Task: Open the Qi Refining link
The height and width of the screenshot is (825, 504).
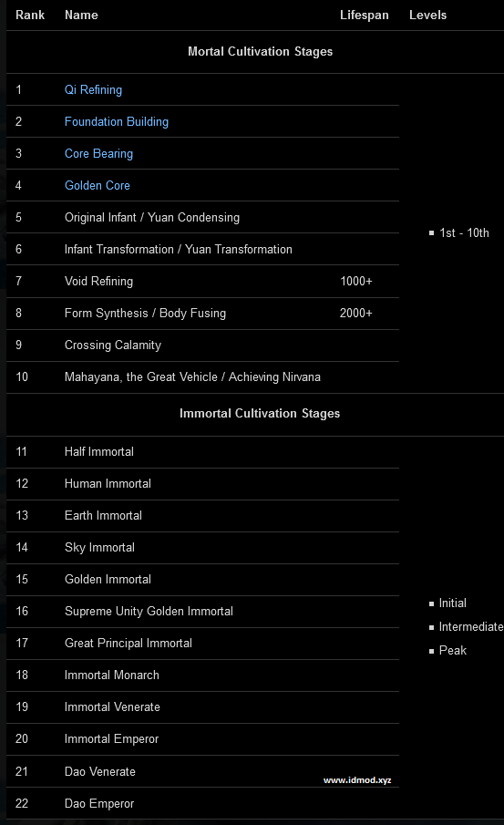Action: (93, 90)
